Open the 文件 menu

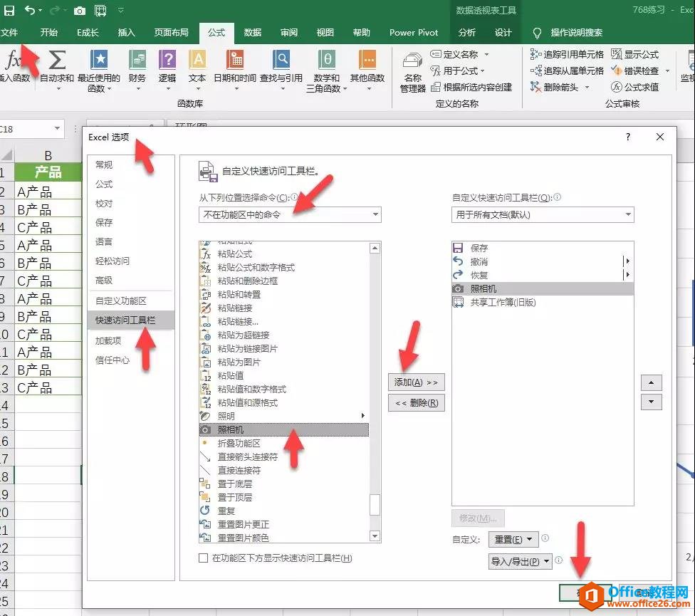tap(16, 32)
